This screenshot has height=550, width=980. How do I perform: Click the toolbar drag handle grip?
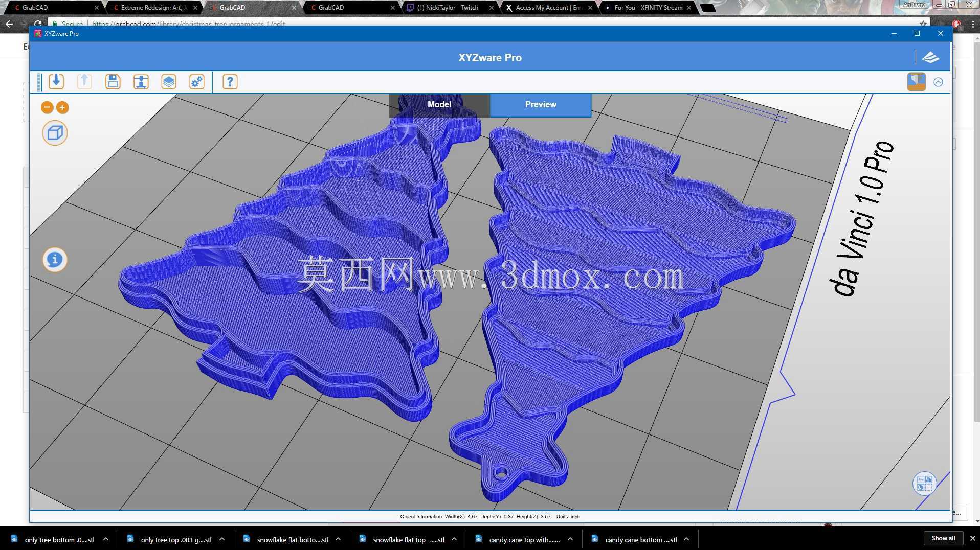39,82
